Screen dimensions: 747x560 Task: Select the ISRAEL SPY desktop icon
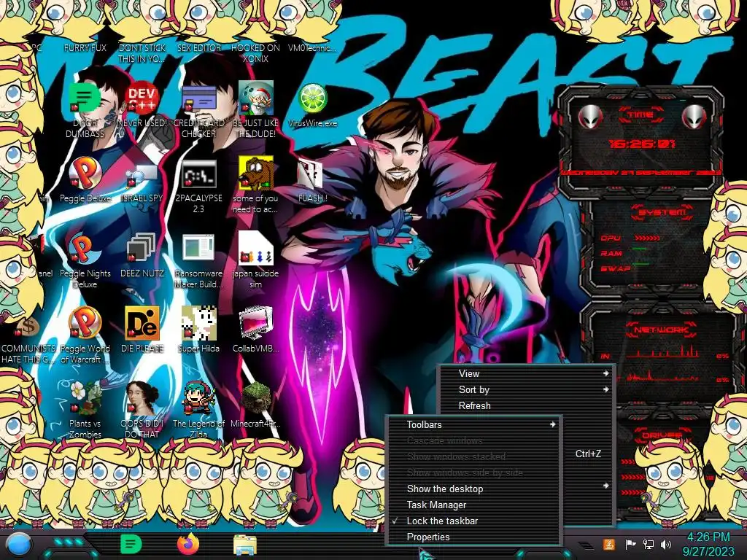coord(142,175)
